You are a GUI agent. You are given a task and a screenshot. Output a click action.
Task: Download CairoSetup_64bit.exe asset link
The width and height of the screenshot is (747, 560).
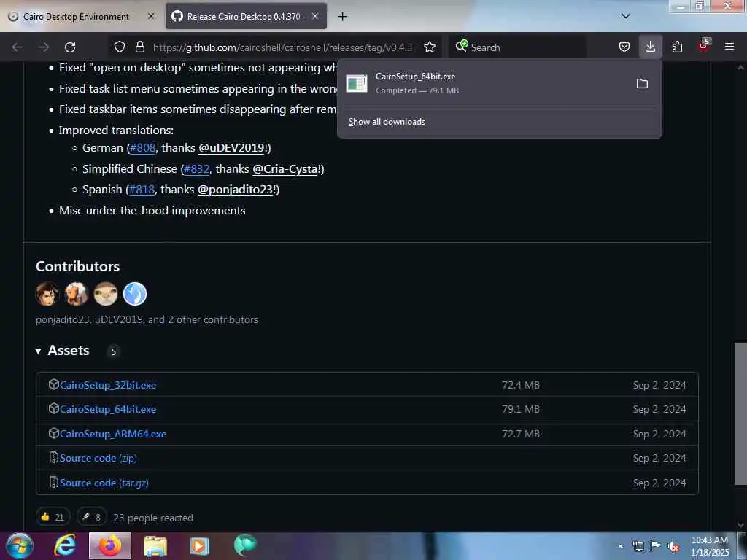[108, 410]
